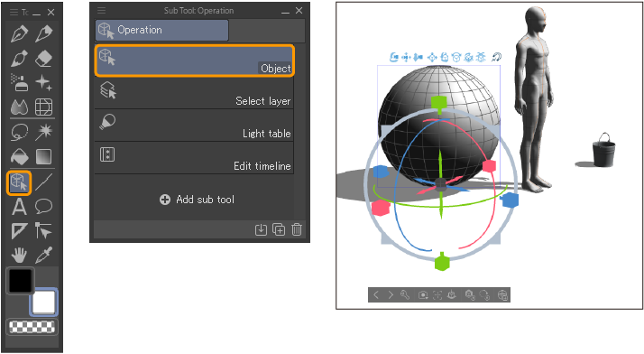Select the 3D drawing figure on canvas
644x354 pixels.
click(534, 98)
